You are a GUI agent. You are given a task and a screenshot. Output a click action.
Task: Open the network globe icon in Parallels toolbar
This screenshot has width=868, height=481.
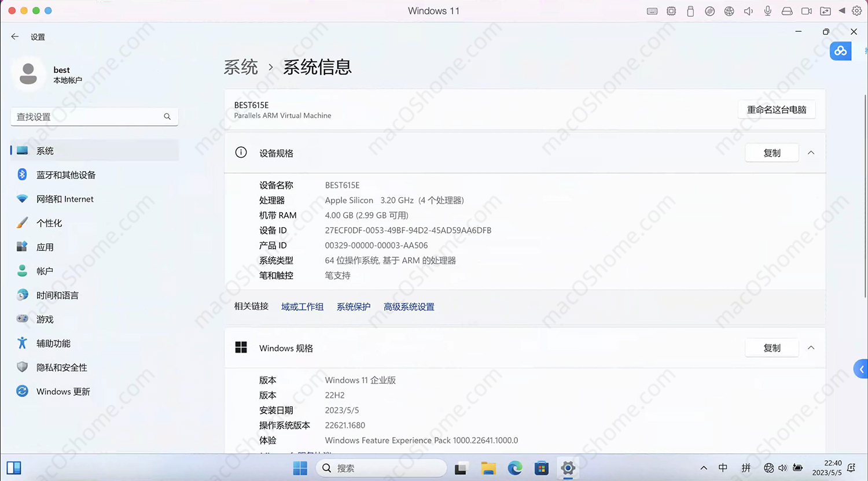(729, 11)
